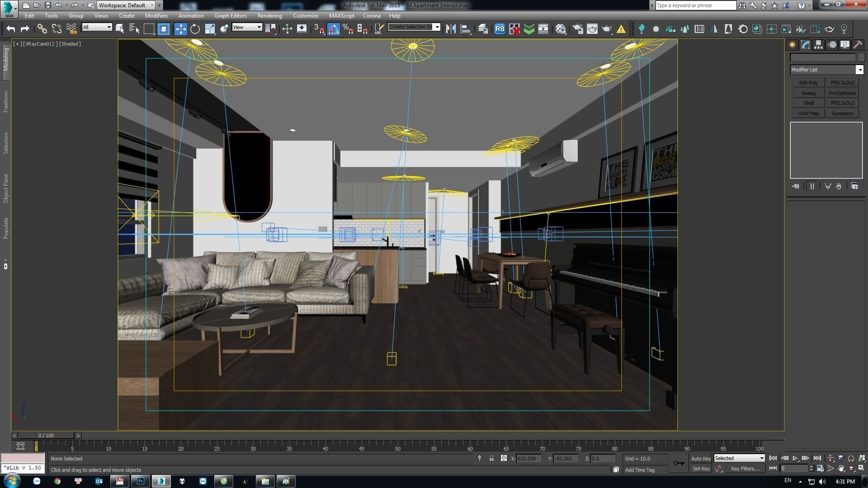This screenshot has width=868, height=488.
Task: Open Chrome from the Windows taskbar
Action: (57, 481)
